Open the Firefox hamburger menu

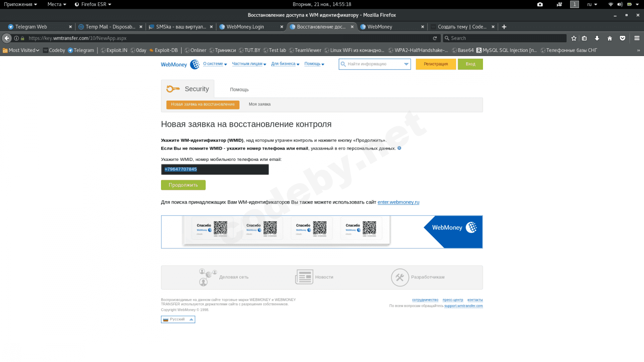tap(637, 38)
